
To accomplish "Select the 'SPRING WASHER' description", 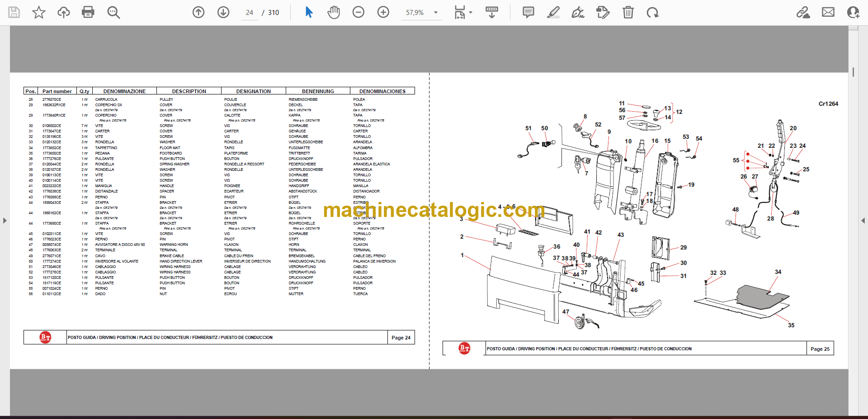I will pyautogui.click(x=175, y=164).
